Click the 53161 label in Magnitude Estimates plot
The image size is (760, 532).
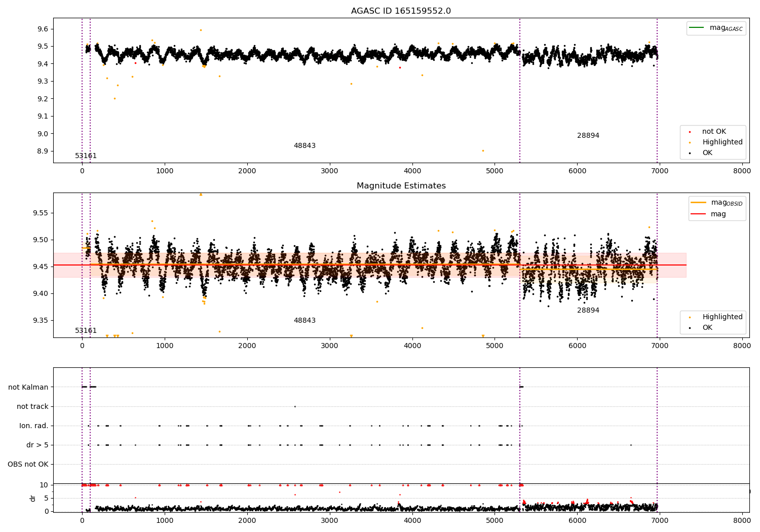pos(86,331)
